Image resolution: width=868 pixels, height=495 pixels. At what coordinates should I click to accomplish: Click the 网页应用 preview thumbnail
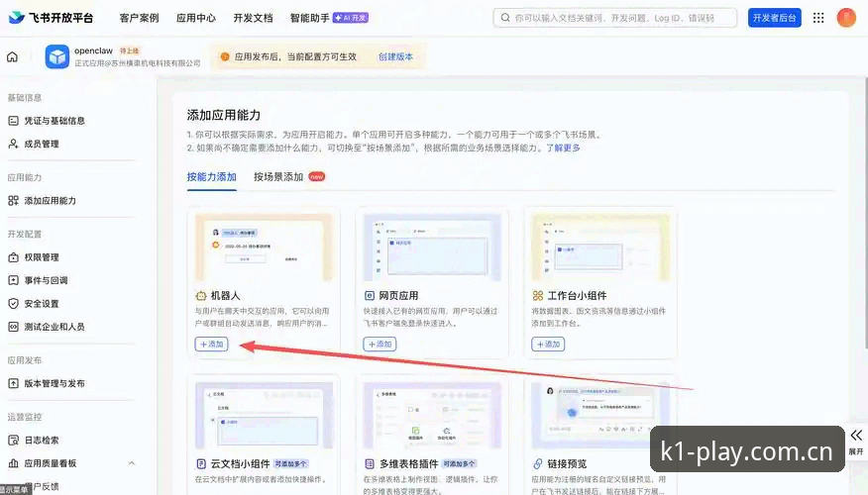[432, 247]
